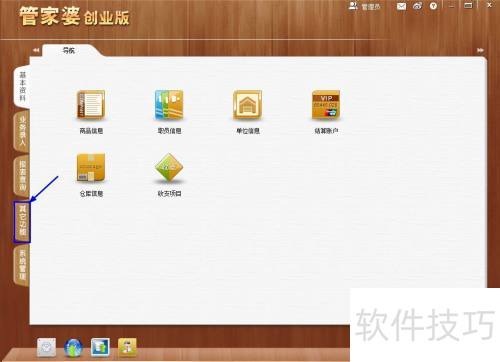Select the 导航 navigation tab

pyautogui.click(x=69, y=51)
